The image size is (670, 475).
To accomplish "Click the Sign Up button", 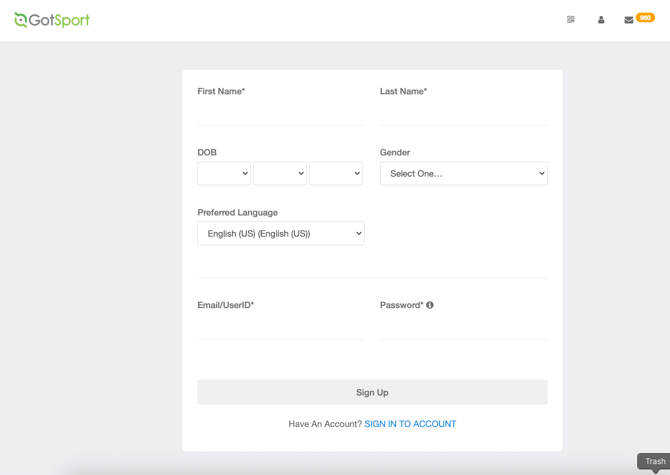I will click(x=372, y=392).
